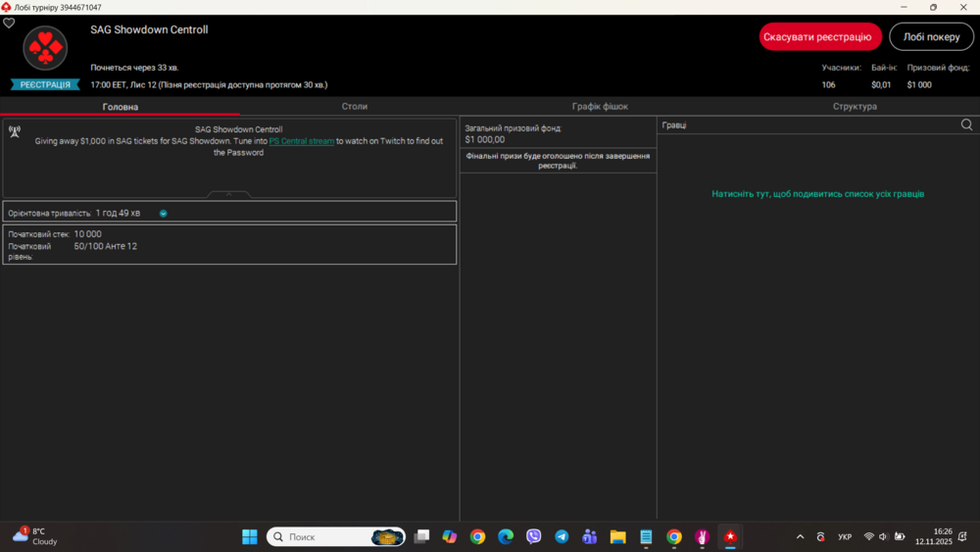
Task: Open Telegram from the taskbar
Action: coord(562,536)
